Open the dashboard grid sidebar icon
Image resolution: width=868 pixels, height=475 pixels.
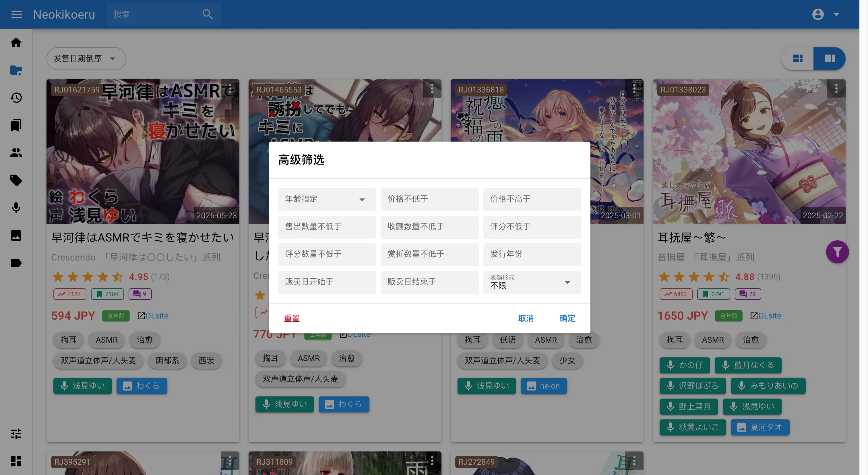(16, 461)
